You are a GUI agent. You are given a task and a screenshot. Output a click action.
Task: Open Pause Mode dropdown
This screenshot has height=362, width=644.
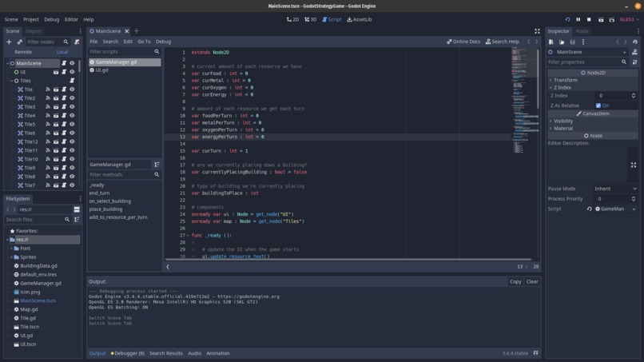tap(615, 189)
